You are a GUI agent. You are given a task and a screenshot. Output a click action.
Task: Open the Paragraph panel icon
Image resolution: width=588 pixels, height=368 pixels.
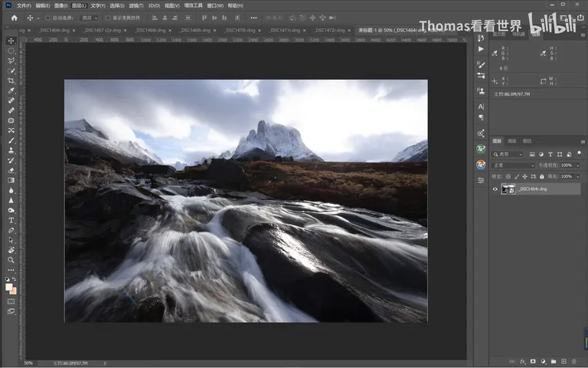(x=481, y=117)
